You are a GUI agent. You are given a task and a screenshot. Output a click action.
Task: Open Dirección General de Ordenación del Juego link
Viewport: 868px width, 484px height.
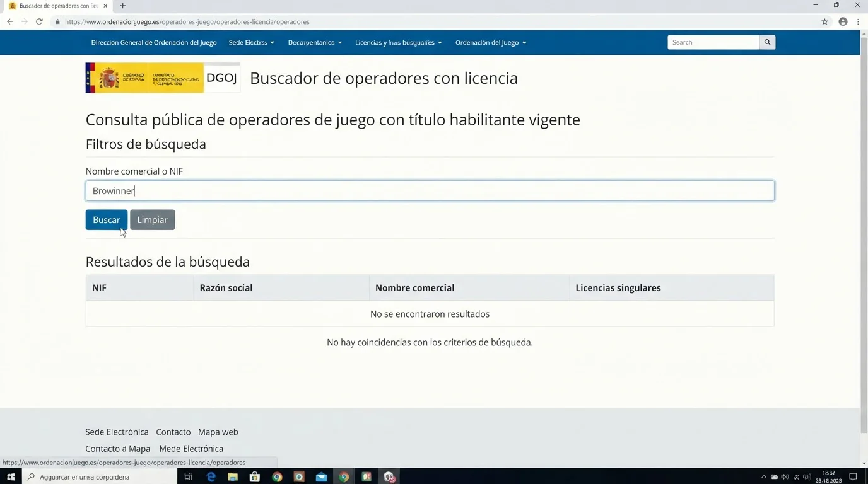click(154, 42)
